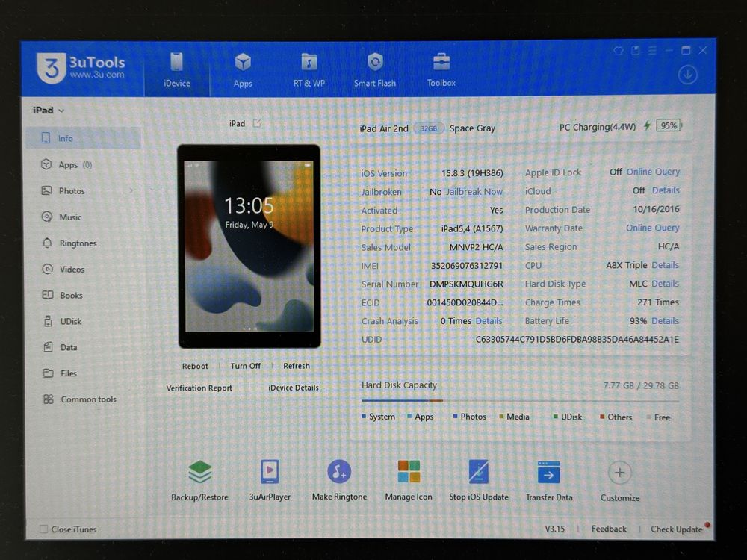
Task: Click the 3uTools logo
Action: coord(81,68)
